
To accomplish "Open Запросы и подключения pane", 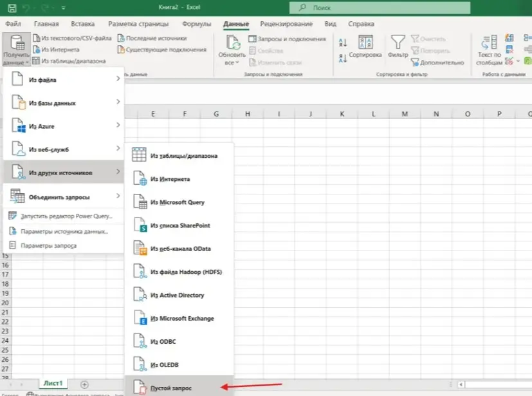I will click(288, 39).
